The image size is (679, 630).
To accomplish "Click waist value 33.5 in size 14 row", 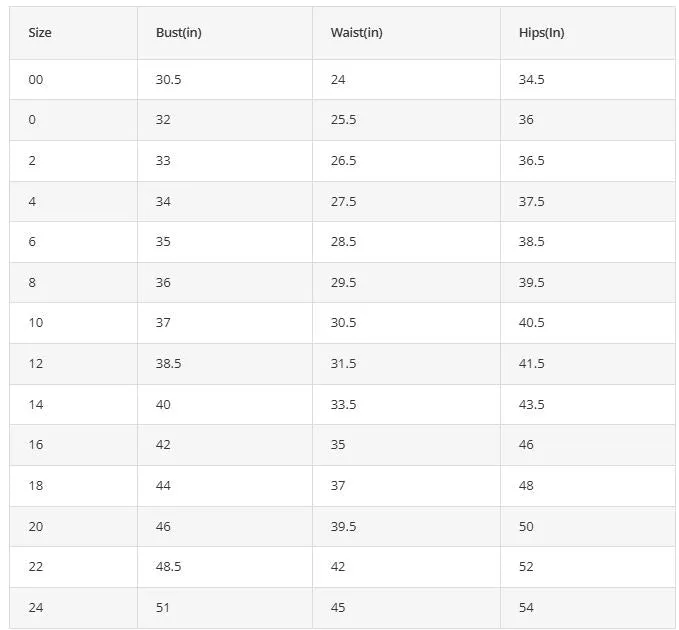I will click(343, 405).
